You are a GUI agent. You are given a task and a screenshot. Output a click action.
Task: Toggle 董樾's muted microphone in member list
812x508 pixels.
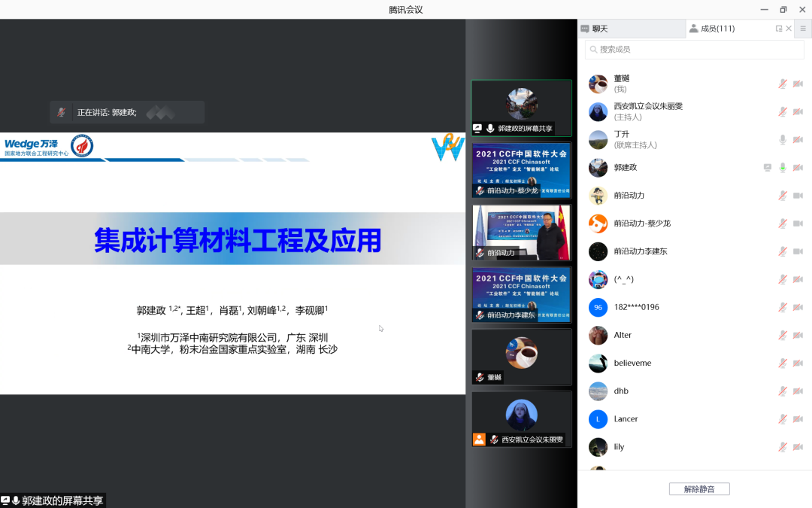[x=783, y=84]
